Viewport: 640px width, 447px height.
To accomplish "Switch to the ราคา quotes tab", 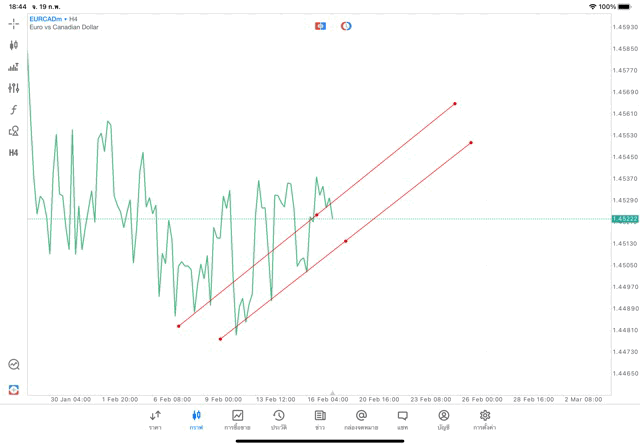I will click(155, 420).
